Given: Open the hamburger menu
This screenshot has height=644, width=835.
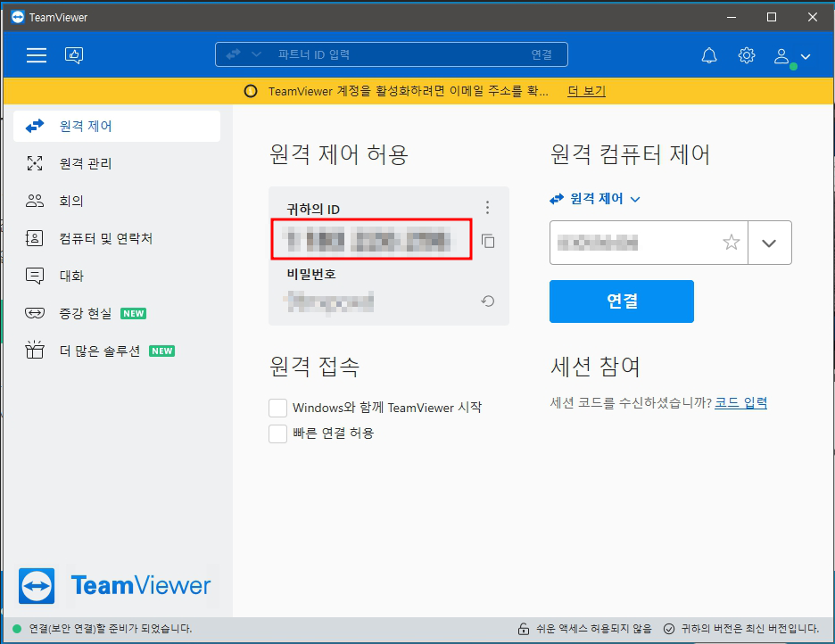Looking at the screenshot, I should (37, 54).
